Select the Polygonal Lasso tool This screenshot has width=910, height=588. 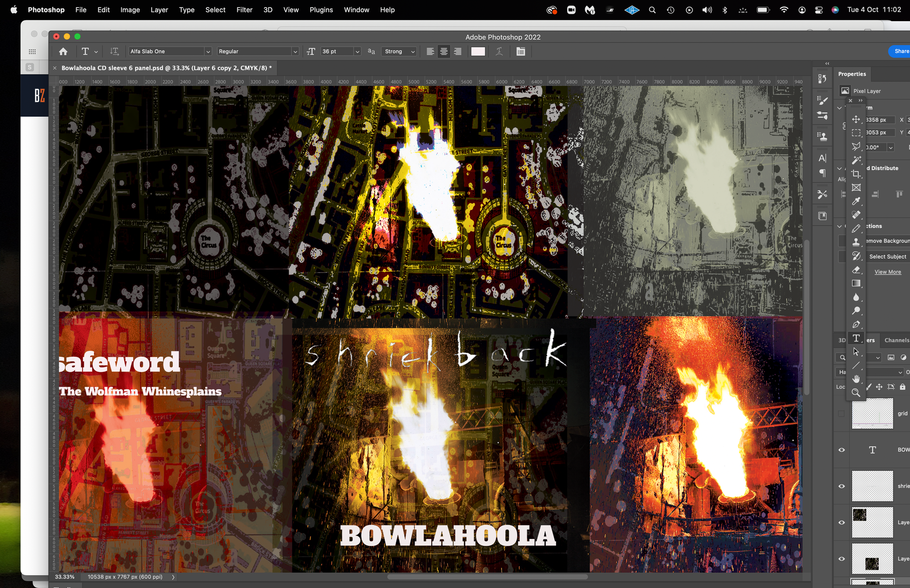[x=856, y=146]
